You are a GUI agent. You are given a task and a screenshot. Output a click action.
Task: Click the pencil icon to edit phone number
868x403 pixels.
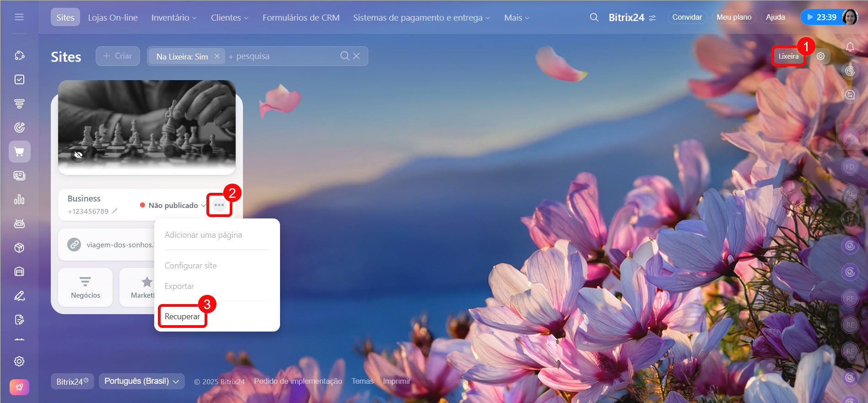pos(115,211)
